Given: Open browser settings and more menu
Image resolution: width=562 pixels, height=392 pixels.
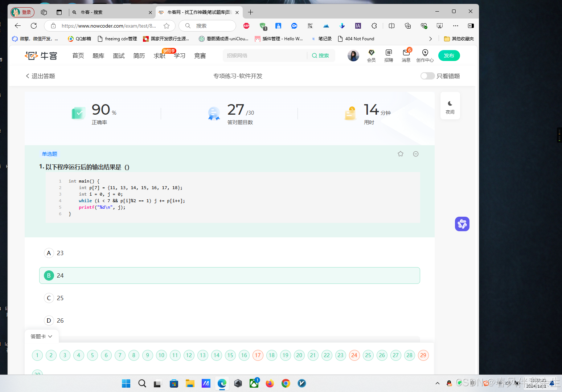Looking at the screenshot, I should (456, 26).
